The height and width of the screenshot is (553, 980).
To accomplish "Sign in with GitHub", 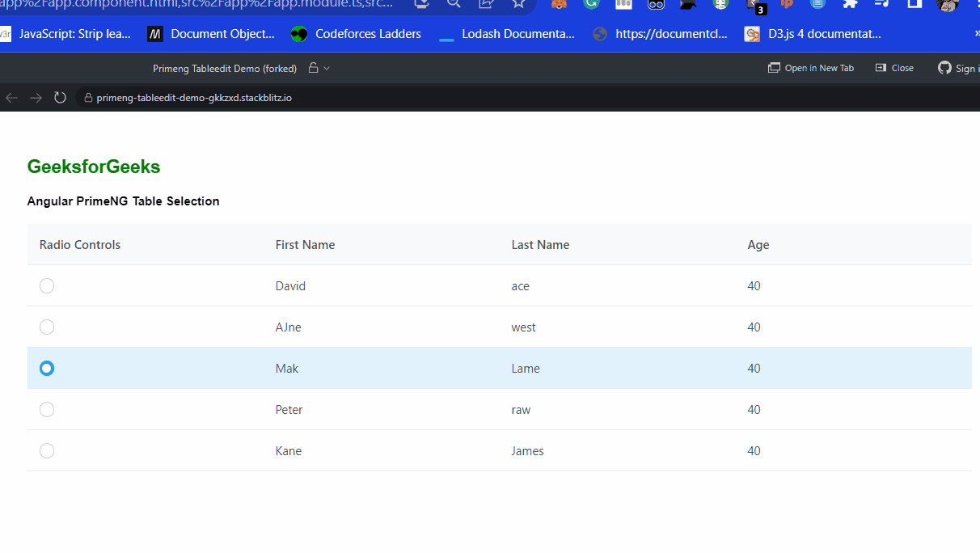I will pos(957,68).
